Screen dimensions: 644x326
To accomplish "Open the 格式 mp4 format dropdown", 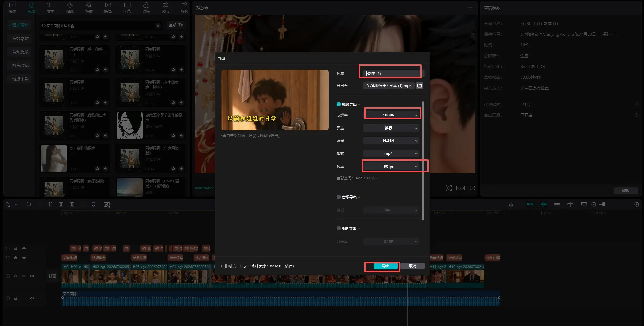I will click(x=392, y=153).
